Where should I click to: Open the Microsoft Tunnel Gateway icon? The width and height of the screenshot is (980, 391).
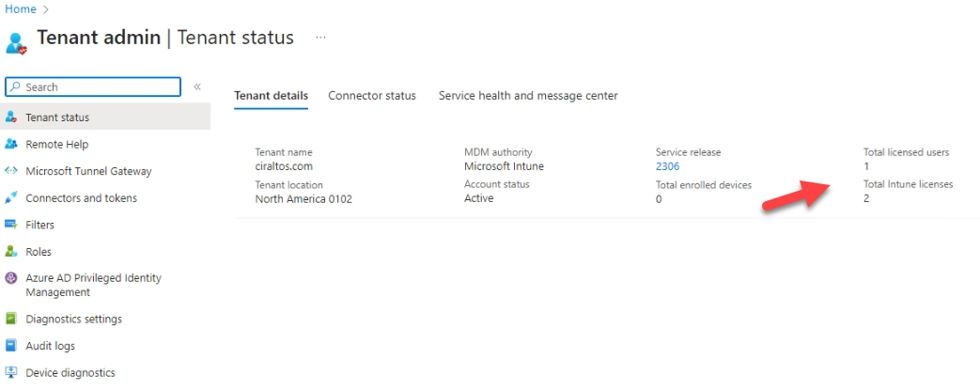pyautogui.click(x=10, y=171)
